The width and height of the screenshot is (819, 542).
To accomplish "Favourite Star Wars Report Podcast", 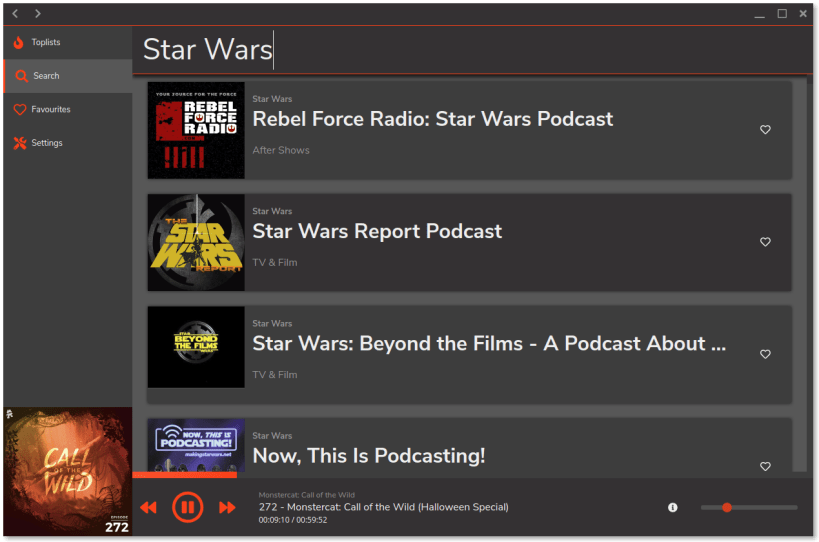I will tap(765, 242).
